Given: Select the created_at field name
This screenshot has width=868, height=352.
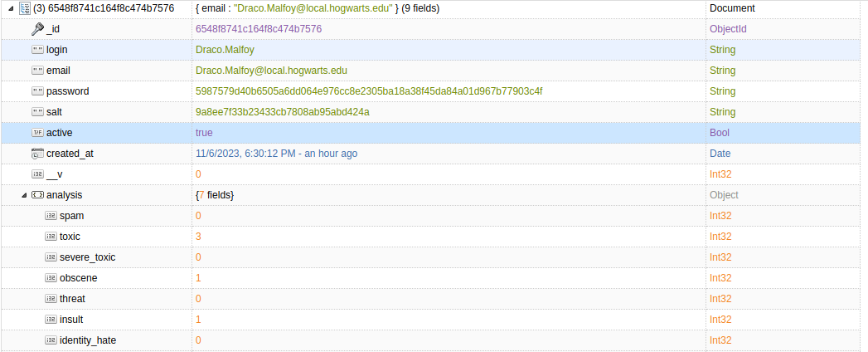Looking at the screenshot, I should click(x=70, y=154).
